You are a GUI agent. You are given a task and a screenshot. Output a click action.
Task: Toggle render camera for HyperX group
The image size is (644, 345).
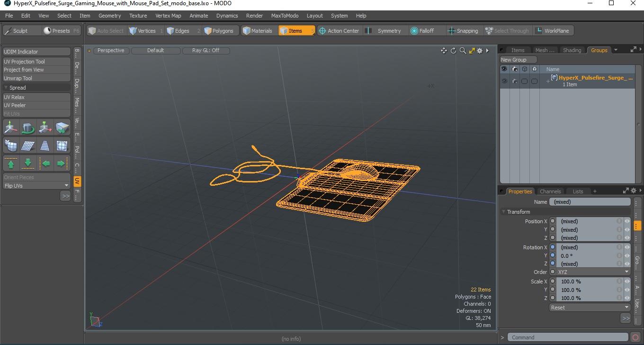(x=514, y=81)
